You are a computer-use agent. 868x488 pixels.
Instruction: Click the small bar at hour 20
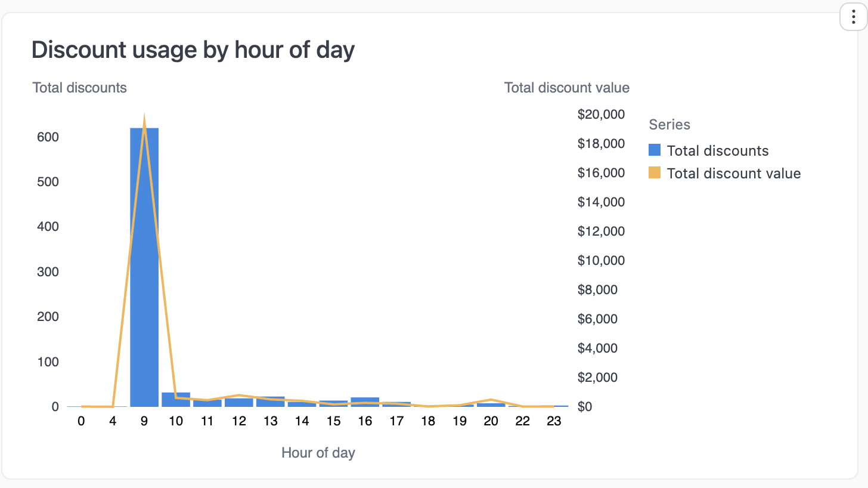point(491,404)
